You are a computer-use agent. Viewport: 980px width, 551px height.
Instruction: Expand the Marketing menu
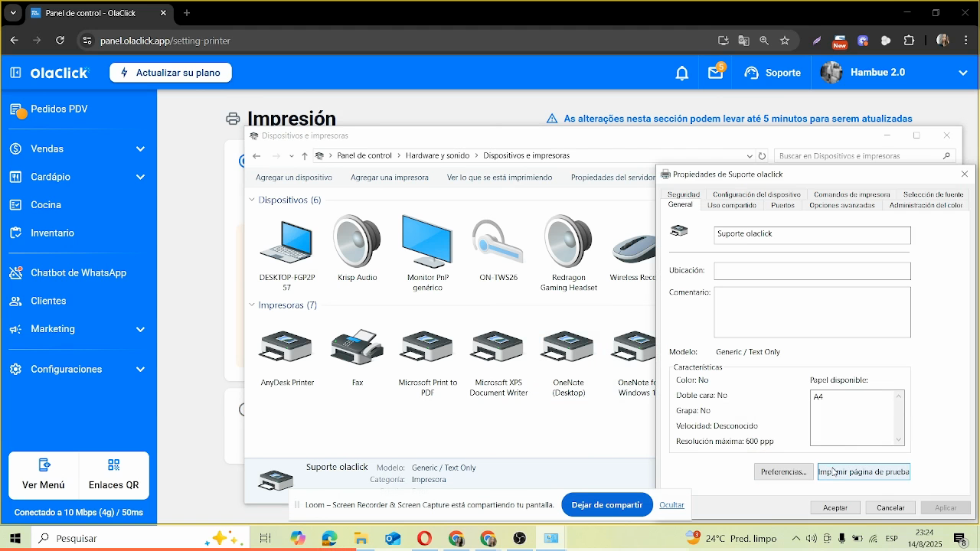[x=78, y=329]
